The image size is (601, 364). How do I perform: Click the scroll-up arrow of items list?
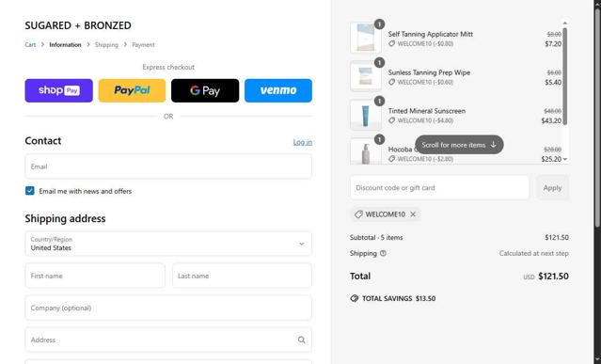click(564, 24)
